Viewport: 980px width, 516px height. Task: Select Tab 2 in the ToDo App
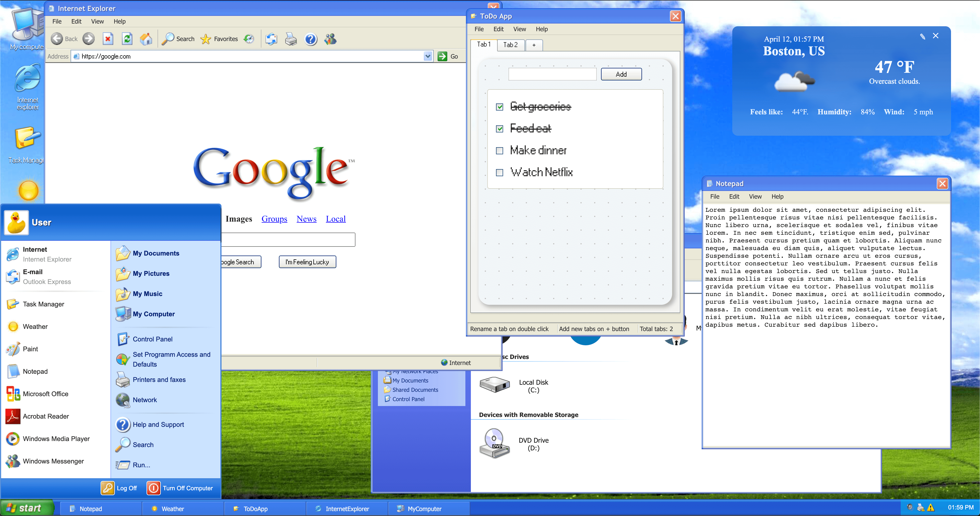click(x=511, y=45)
